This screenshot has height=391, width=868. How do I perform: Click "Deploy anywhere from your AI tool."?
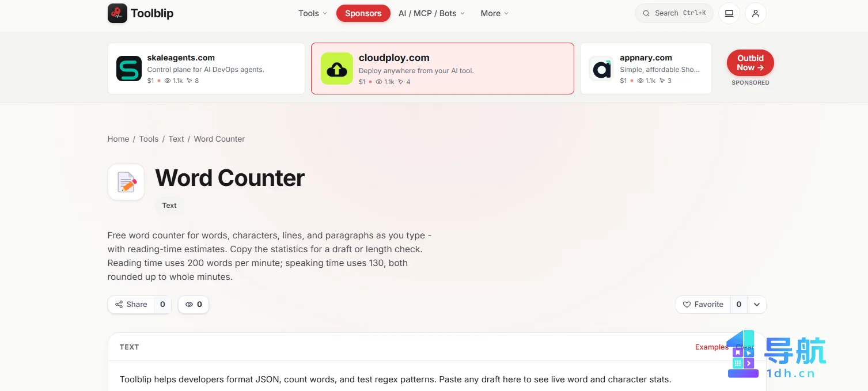(416, 71)
